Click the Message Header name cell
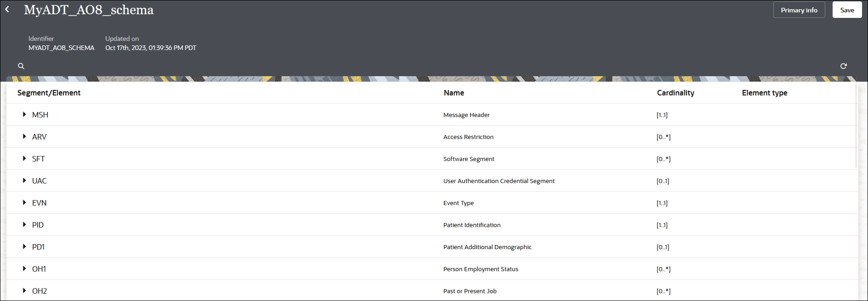Image resolution: width=868 pixels, height=301 pixels. (x=466, y=115)
